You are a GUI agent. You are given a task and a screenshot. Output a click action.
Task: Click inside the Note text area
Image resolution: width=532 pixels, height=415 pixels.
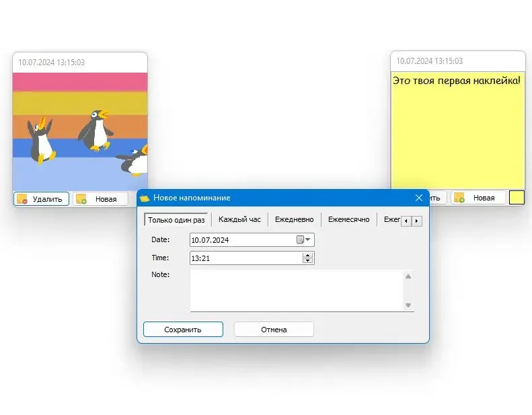coord(296,291)
